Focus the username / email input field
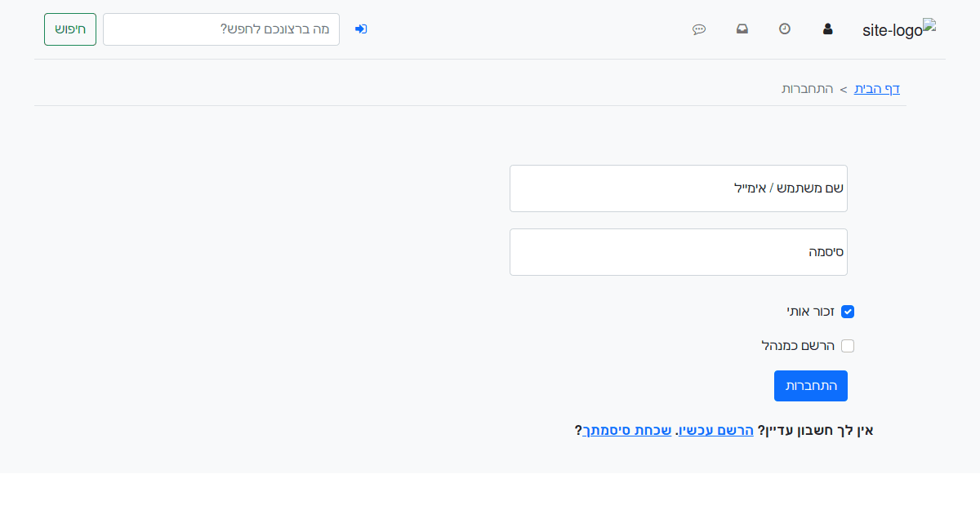The image size is (980, 514). pyautogui.click(x=678, y=188)
